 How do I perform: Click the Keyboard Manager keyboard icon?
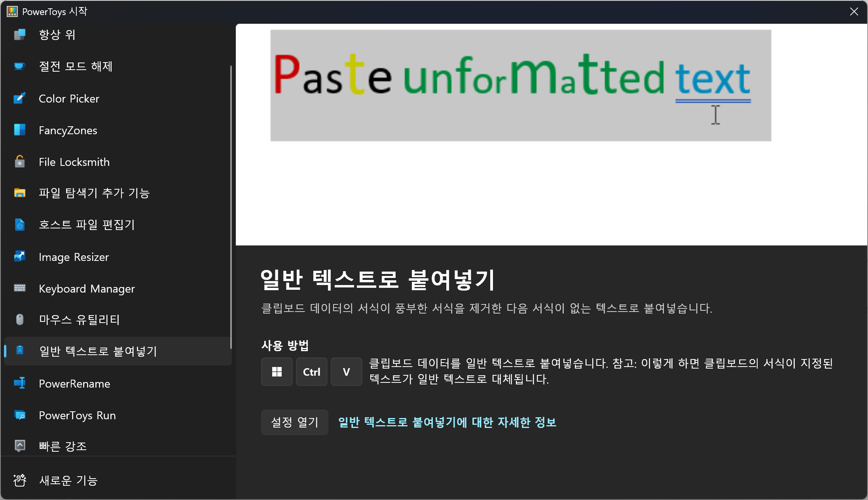tap(19, 288)
